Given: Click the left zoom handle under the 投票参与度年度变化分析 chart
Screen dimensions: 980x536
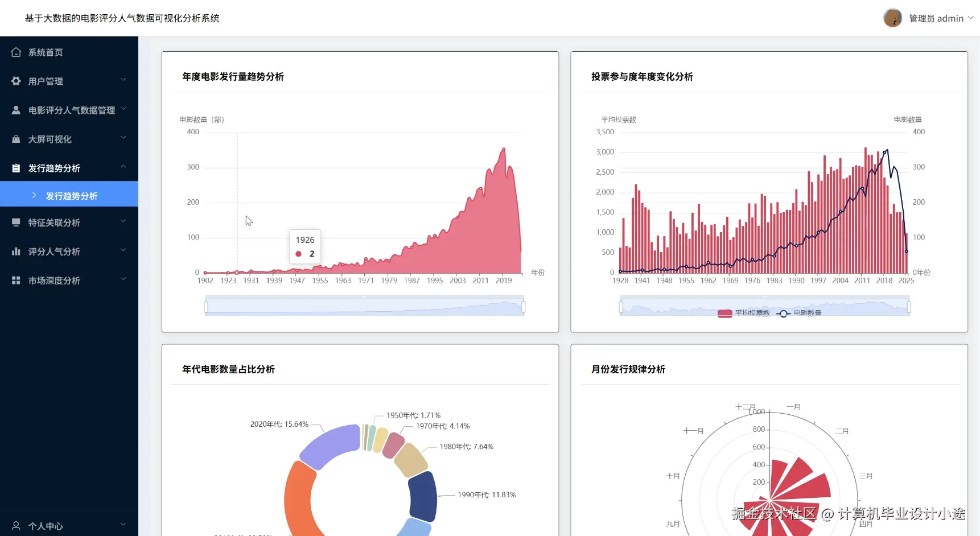Looking at the screenshot, I should (x=621, y=307).
